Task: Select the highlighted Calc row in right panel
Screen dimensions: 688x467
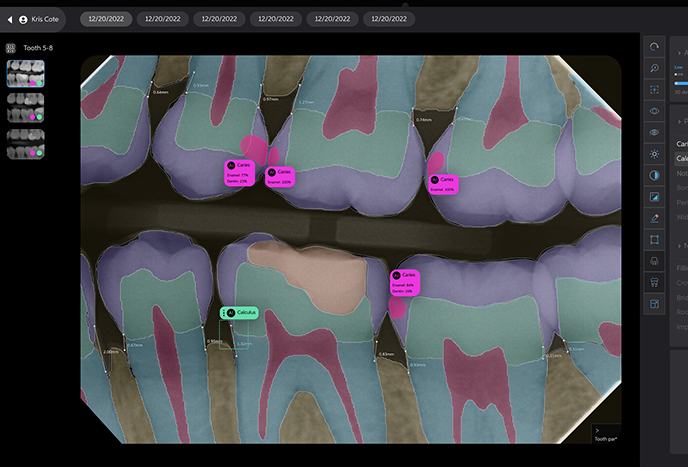Action: pos(681,158)
